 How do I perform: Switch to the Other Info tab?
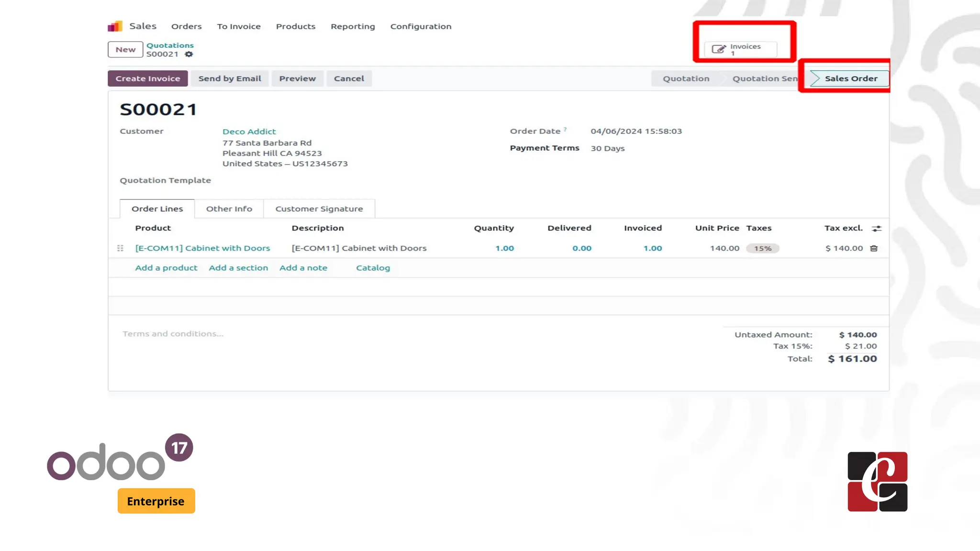click(229, 209)
